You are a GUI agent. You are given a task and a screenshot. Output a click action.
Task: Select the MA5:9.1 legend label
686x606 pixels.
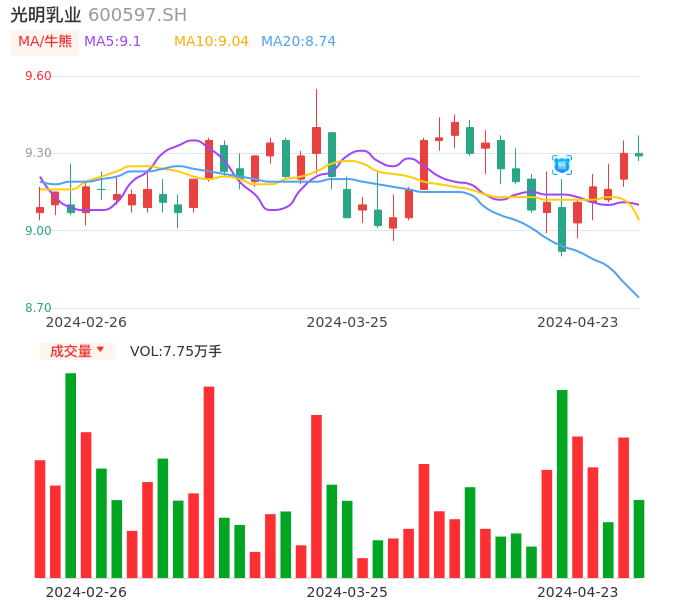113,42
